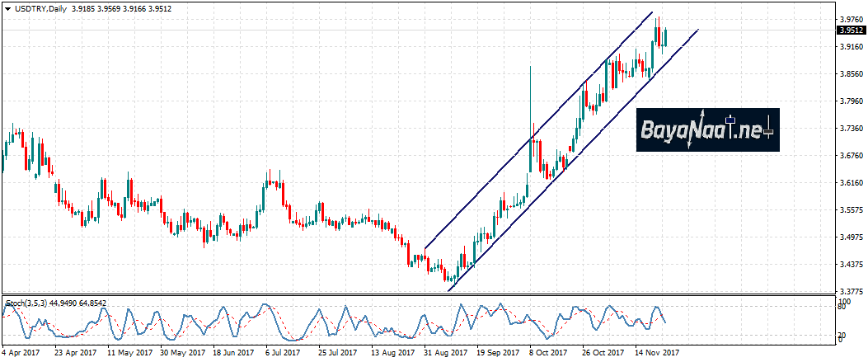The height and width of the screenshot is (362, 868).
Task: Click the current price tag 3.9512
Action: pyautogui.click(x=851, y=31)
